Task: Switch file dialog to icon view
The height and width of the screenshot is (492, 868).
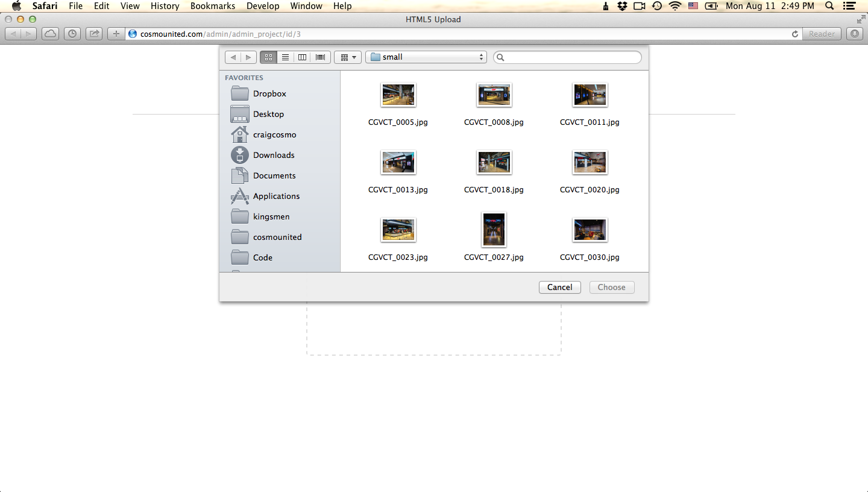Action: (268, 57)
